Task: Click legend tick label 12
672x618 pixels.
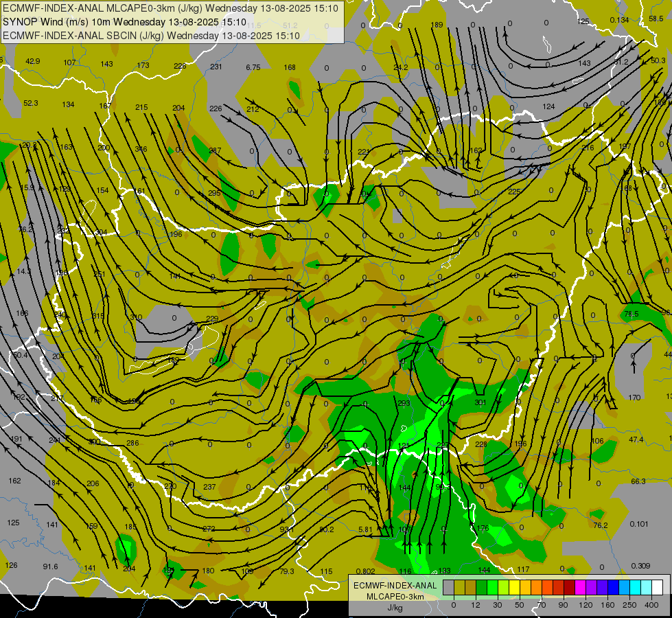Action: point(475,605)
